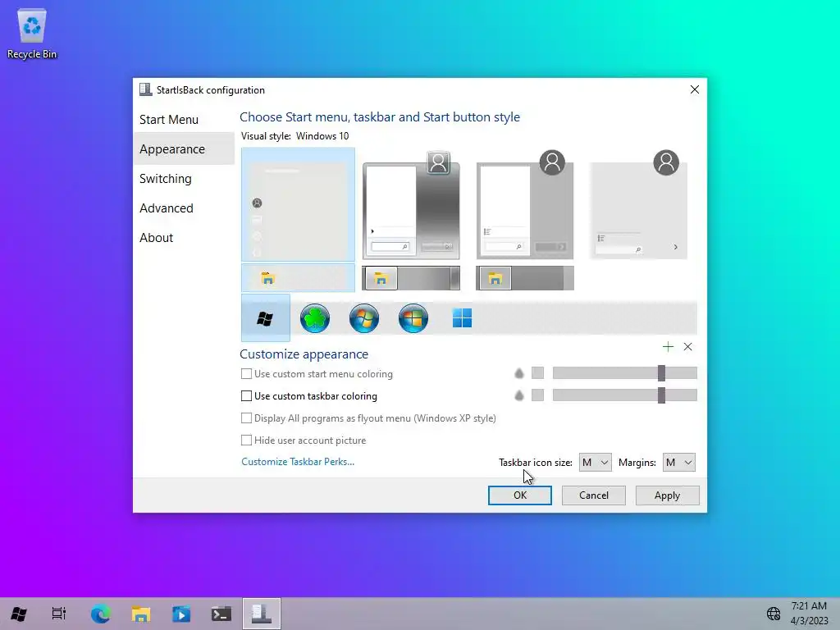The image size is (840, 630).
Task: Choose the flat dark gray taskbar style
Action: tap(525, 278)
